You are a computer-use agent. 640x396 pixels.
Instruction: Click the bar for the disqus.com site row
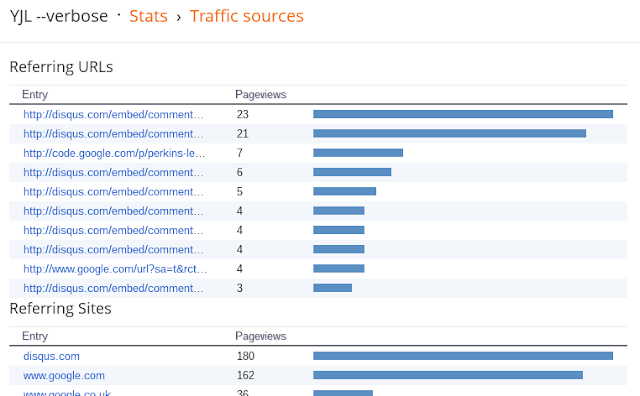click(463, 356)
